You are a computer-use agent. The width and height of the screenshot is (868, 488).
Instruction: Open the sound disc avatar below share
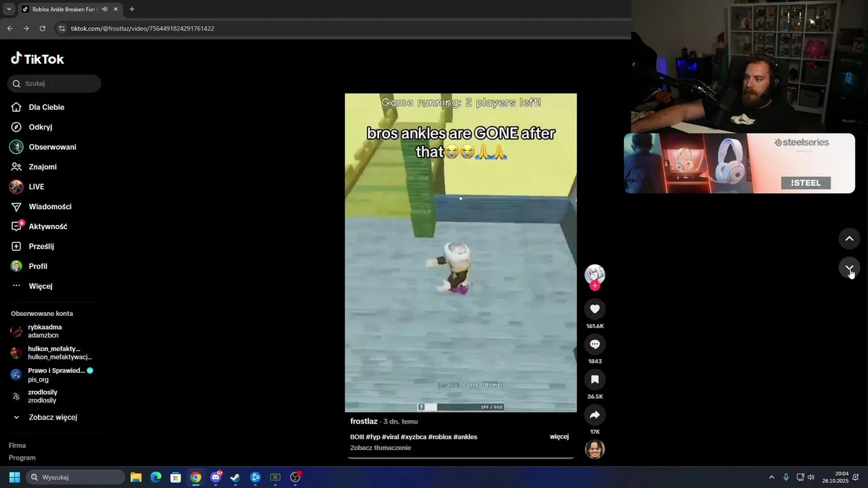[x=595, y=449]
